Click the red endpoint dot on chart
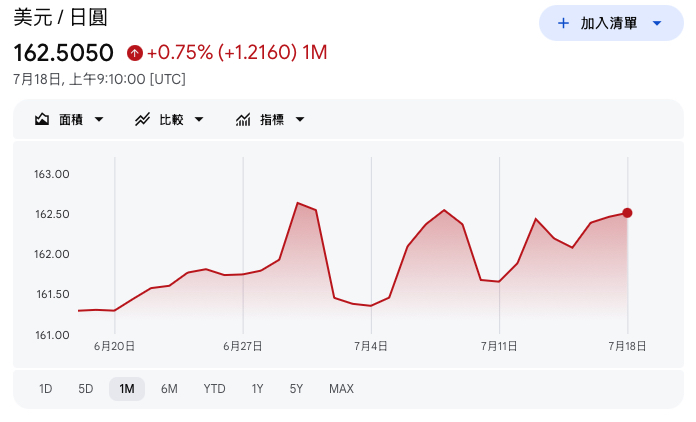The height and width of the screenshot is (422, 696). [627, 213]
